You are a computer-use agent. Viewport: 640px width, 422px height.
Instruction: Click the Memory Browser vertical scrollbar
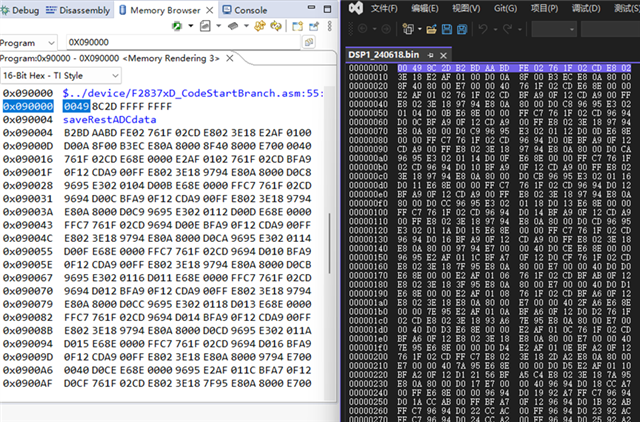pos(329,243)
